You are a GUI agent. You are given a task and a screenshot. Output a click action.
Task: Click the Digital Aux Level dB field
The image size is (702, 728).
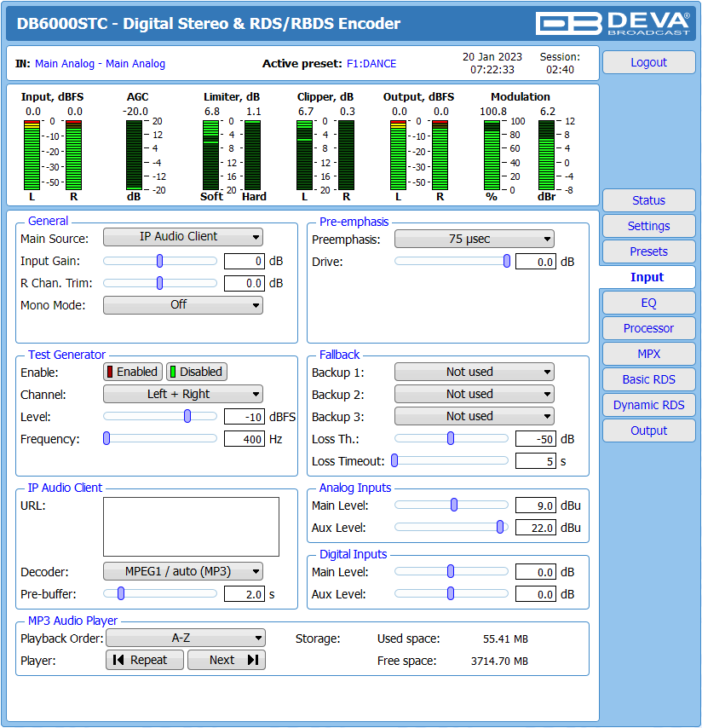point(536,595)
